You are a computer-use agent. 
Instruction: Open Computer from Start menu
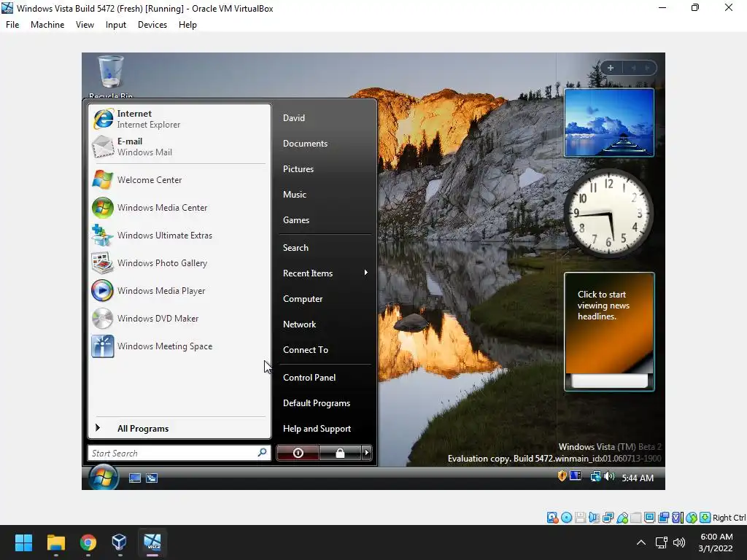pos(325,298)
